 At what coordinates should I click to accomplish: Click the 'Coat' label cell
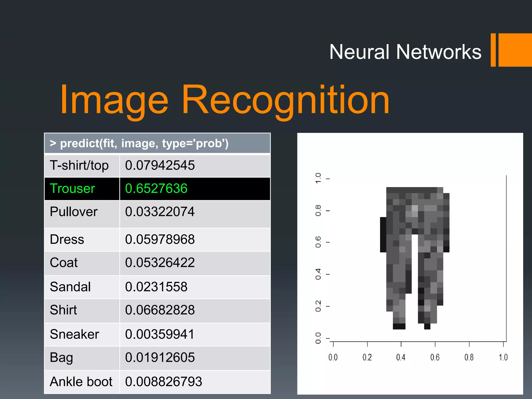click(x=82, y=263)
